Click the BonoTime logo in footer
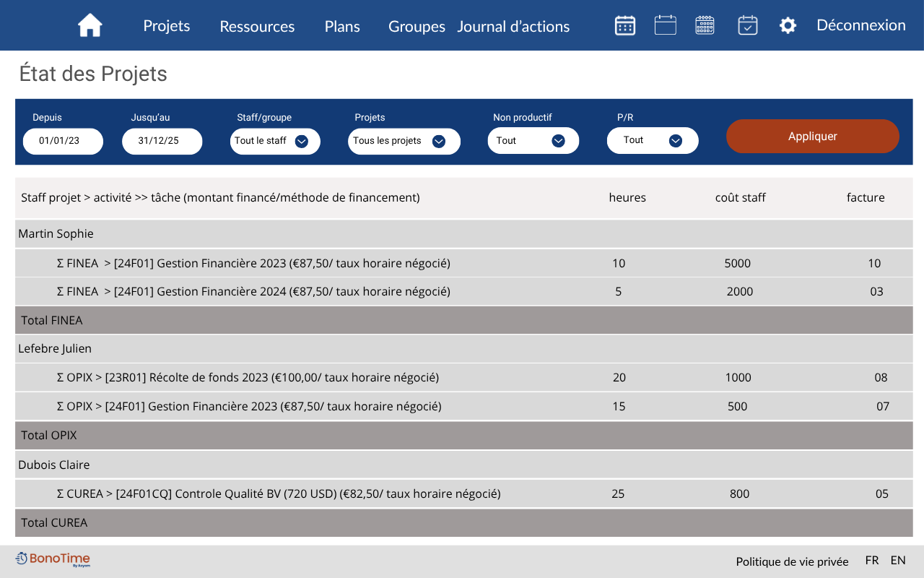Viewport: 924px width, 578px height. 53,559
